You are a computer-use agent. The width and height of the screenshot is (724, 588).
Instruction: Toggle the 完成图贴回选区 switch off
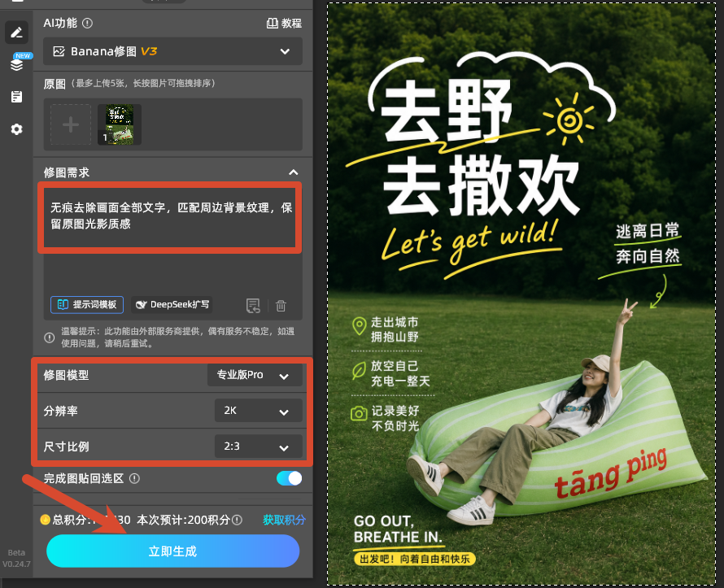[289, 478]
